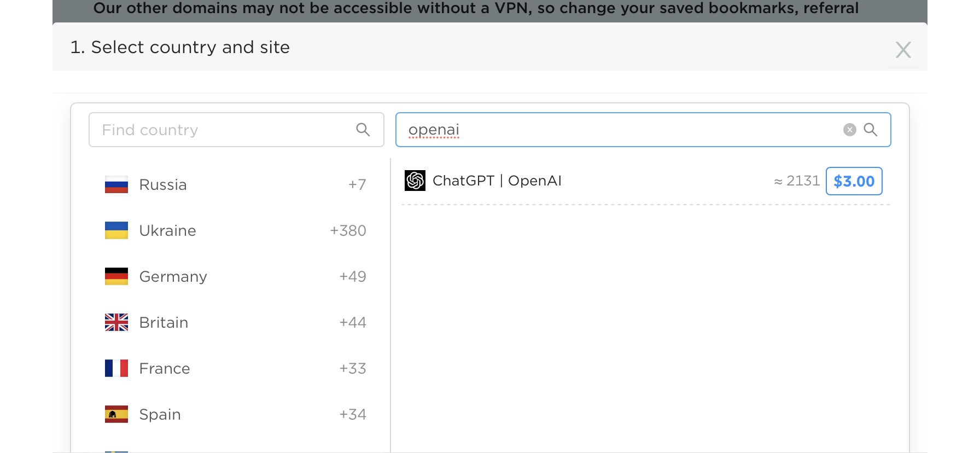The width and height of the screenshot is (980, 453).
Task: Click the country search magnifier icon
Action: tap(363, 130)
